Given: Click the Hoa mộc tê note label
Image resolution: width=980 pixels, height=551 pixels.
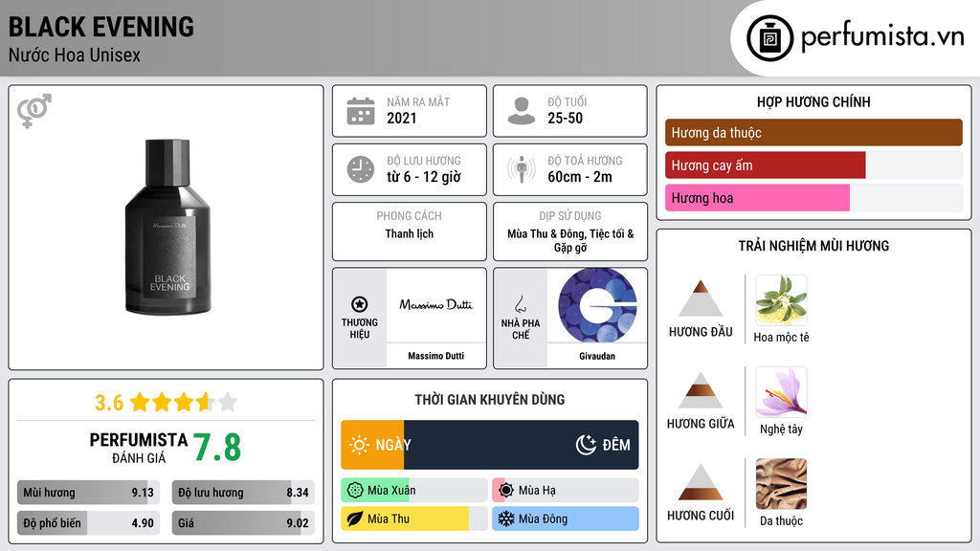Looking at the screenshot, I should click(781, 338).
